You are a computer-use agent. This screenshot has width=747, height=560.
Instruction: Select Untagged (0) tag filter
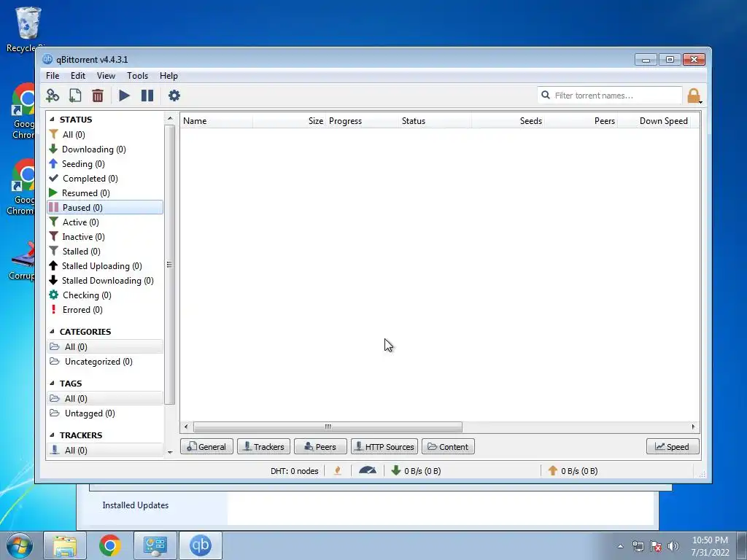coord(105,413)
